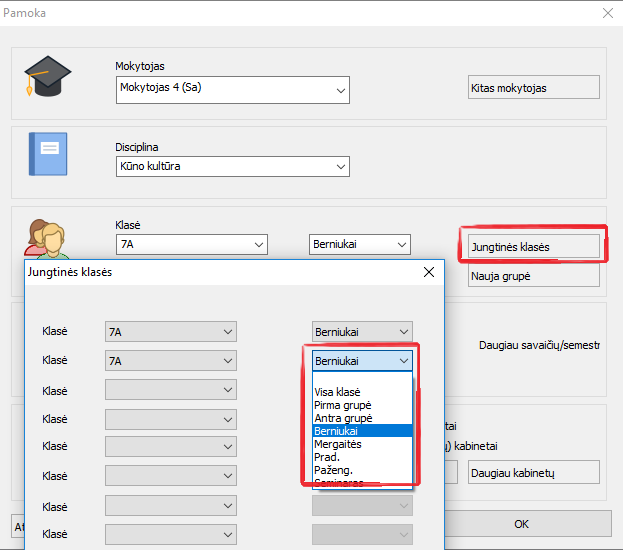
Task: Click the blue book discipline icon
Action: [x=47, y=154]
